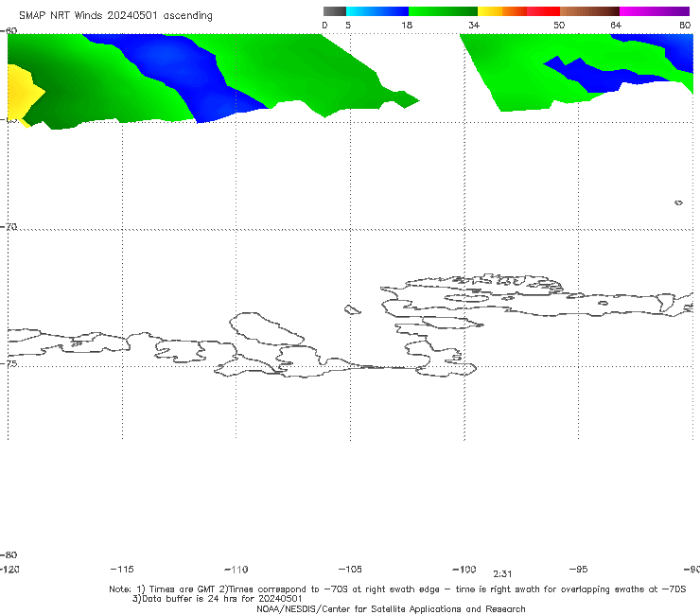Click the brown 50-64 color bar segment
This screenshot has height=615, width=700.
click(589, 11)
